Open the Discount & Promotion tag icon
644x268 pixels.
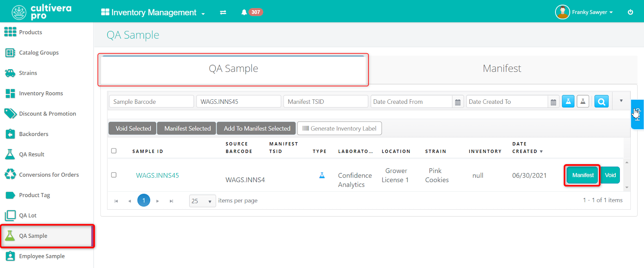pyautogui.click(x=10, y=113)
